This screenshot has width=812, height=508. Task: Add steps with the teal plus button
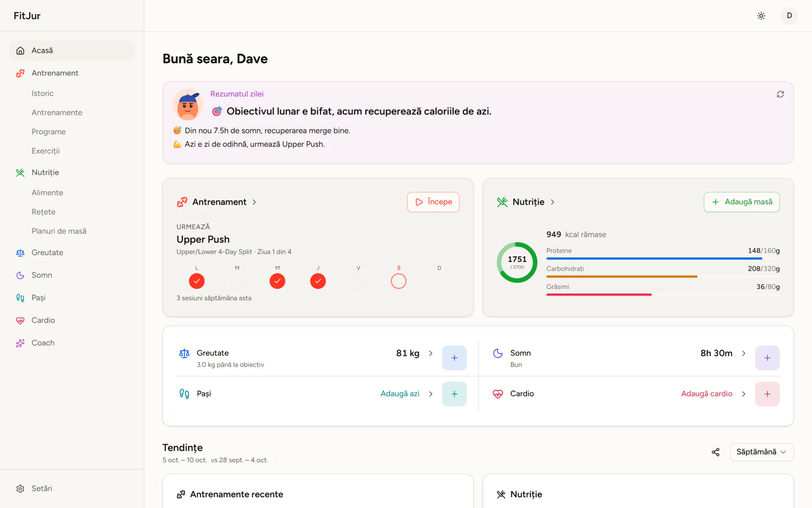coord(454,394)
